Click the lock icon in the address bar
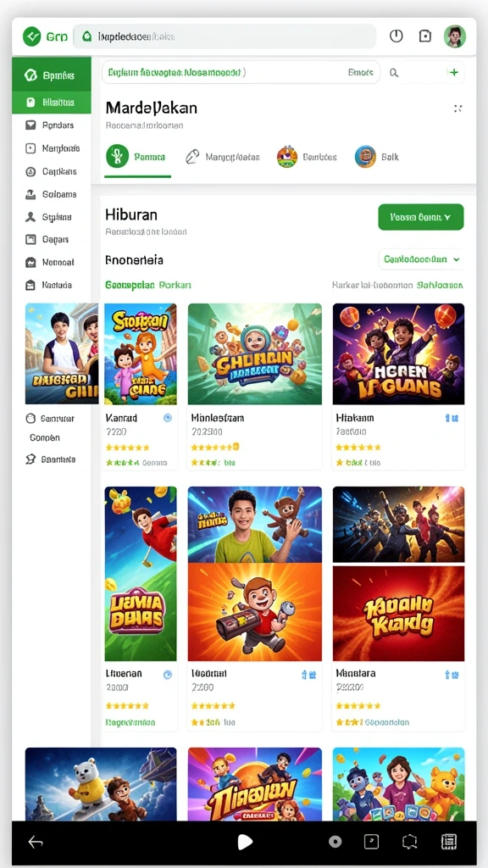This screenshot has height=868, width=488. pos(86,36)
